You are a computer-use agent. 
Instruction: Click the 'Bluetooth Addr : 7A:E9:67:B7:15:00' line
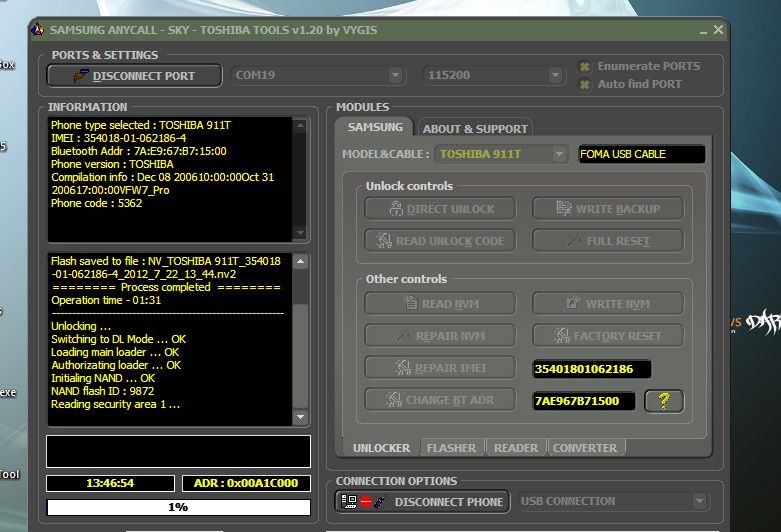coord(138,151)
